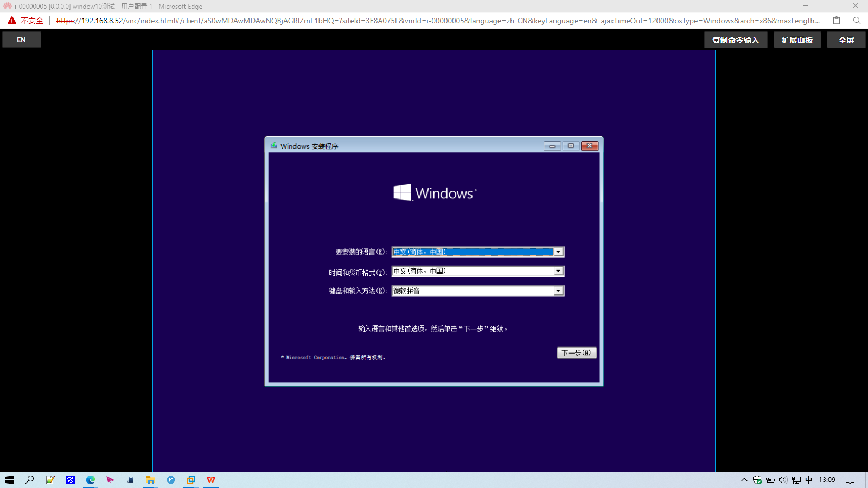Click the EN language switcher button
This screenshot has width=868, height=488.
click(22, 39)
